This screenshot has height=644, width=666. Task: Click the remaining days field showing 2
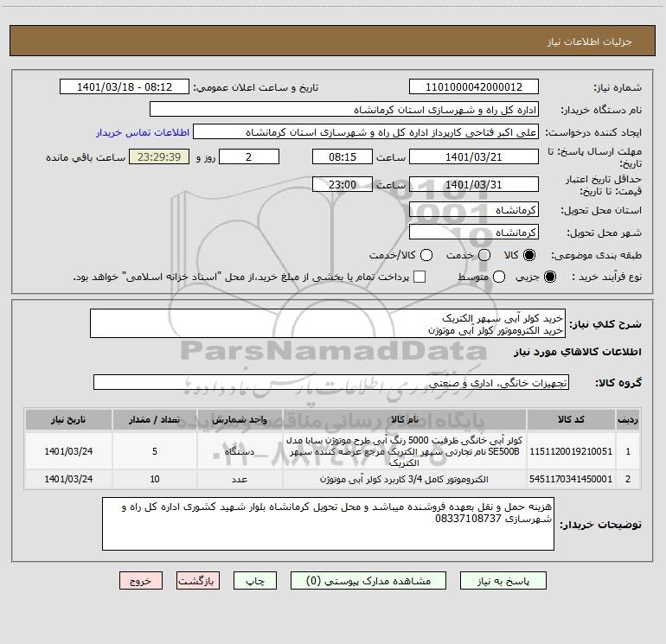(249, 156)
